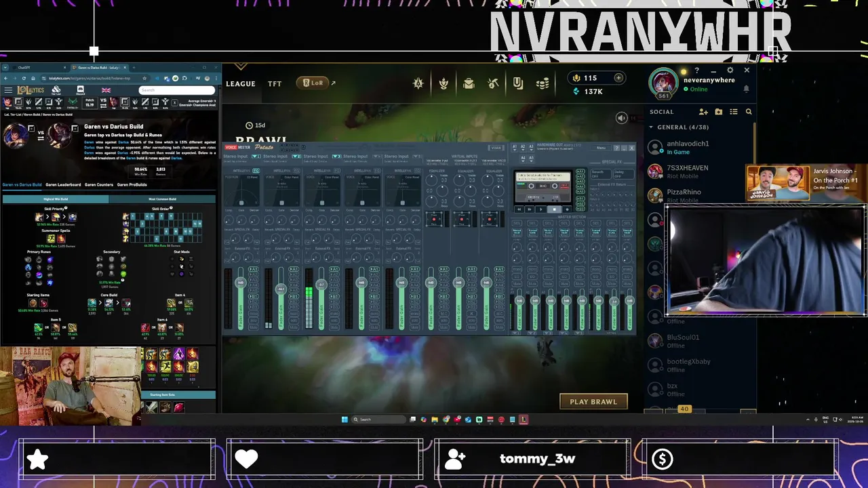The height and width of the screenshot is (488, 868).
Task: Open the Voicemeeter Menu button
Action: coord(601,148)
